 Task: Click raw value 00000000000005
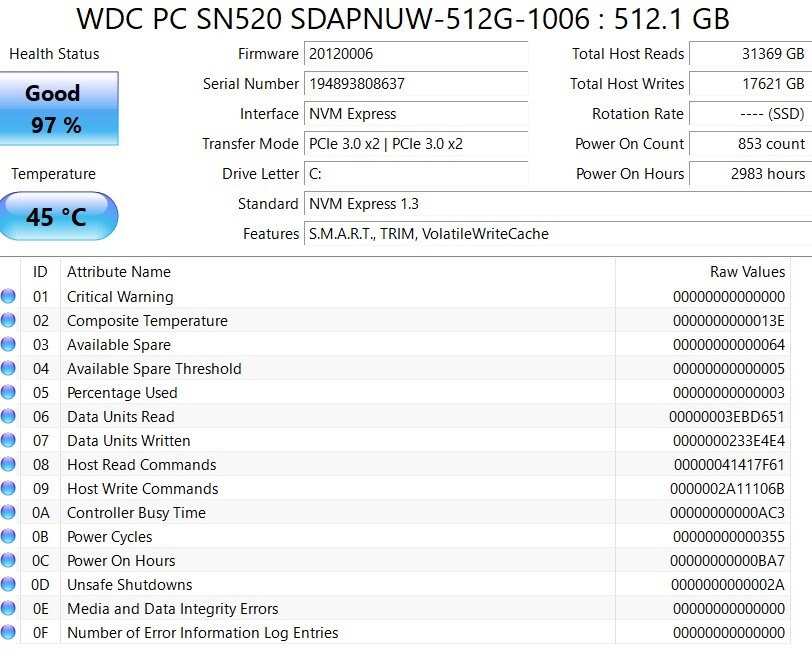click(x=729, y=369)
